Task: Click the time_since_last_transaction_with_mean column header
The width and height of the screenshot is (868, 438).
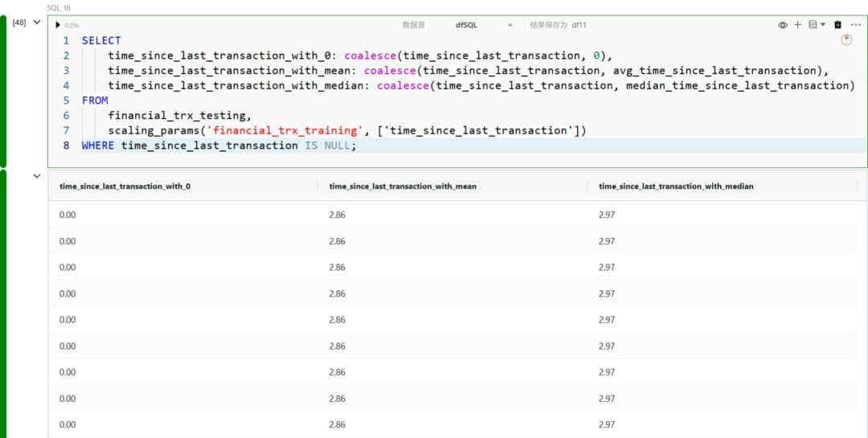Action: tap(403, 186)
